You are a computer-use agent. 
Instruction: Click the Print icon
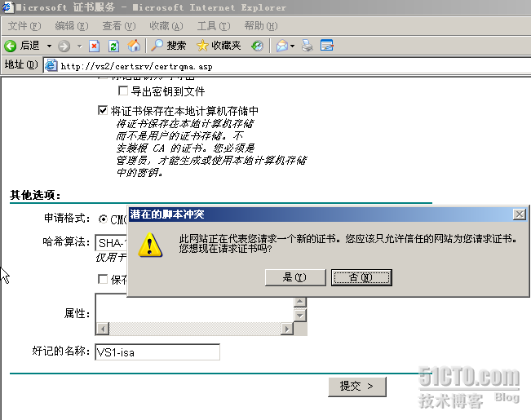tap(308, 46)
